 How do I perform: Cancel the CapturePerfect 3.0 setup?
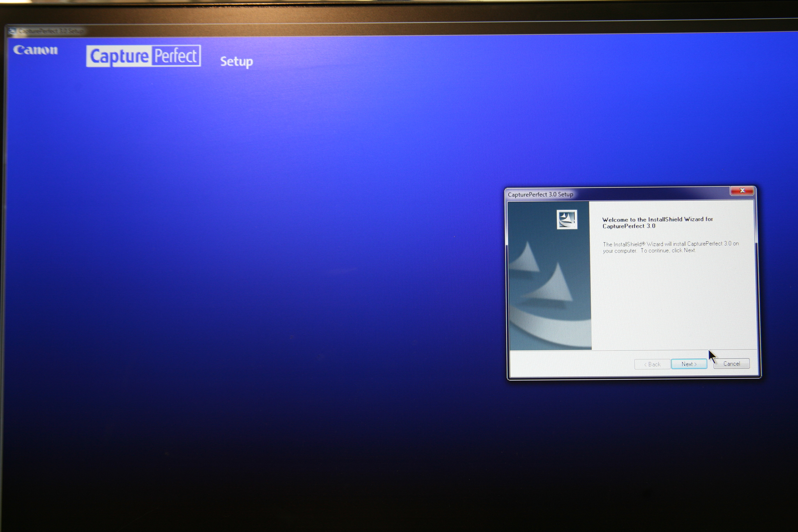pyautogui.click(x=731, y=364)
